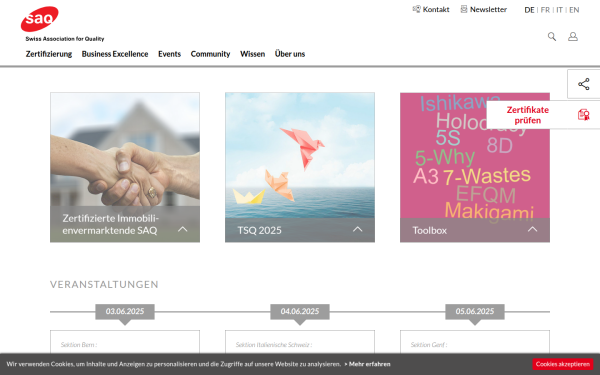Open the handshake image thumbnail
The height and width of the screenshot is (375, 600).
click(x=125, y=149)
